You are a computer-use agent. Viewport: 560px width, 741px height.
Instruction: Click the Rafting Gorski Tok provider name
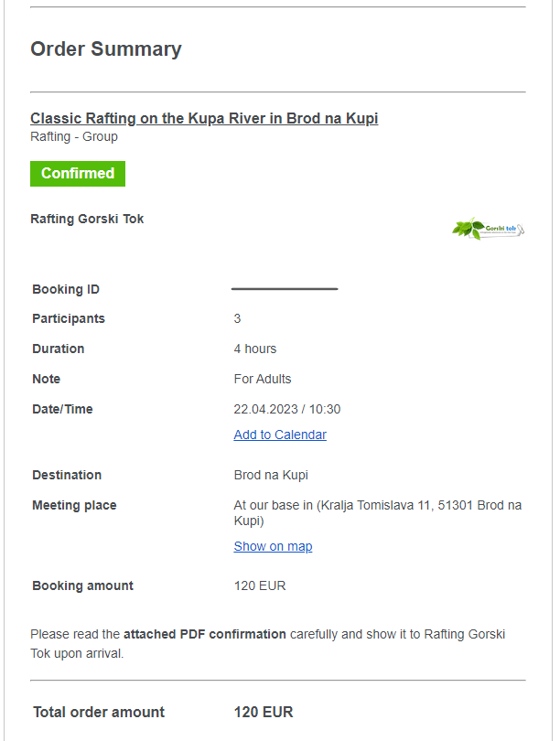coord(87,219)
